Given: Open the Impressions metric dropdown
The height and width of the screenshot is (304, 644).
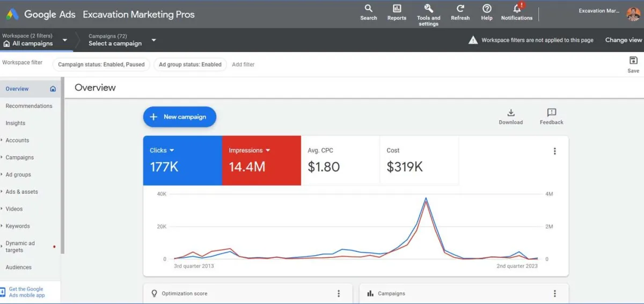Looking at the screenshot, I should [268, 150].
